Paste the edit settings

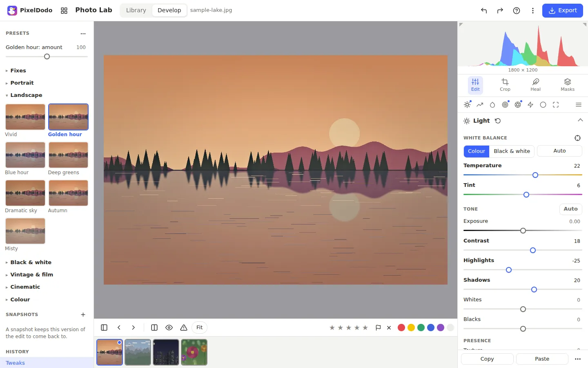542,359
